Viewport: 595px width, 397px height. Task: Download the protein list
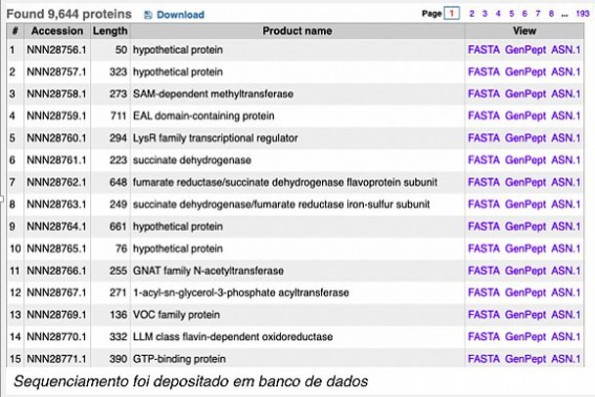click(180, 15)
